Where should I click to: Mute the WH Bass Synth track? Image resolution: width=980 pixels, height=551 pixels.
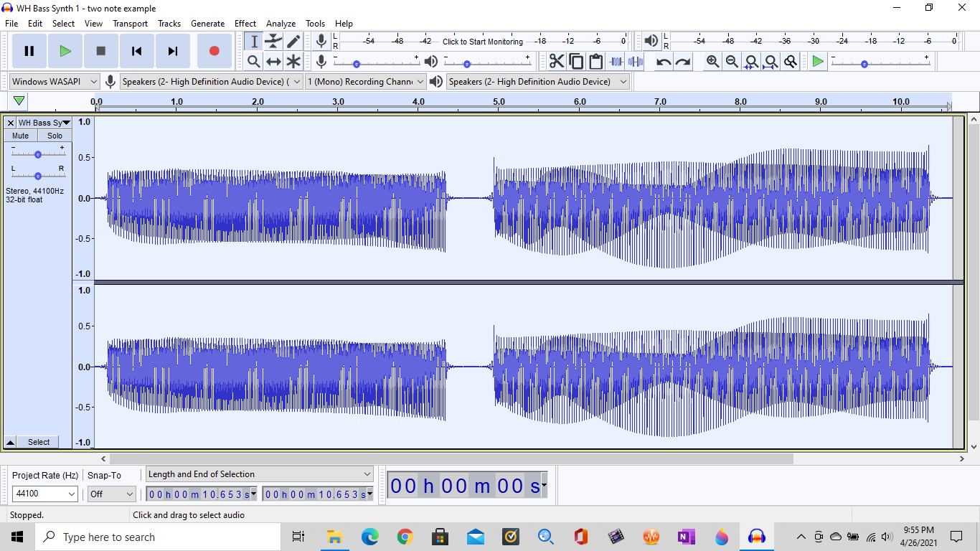(19, 136)
